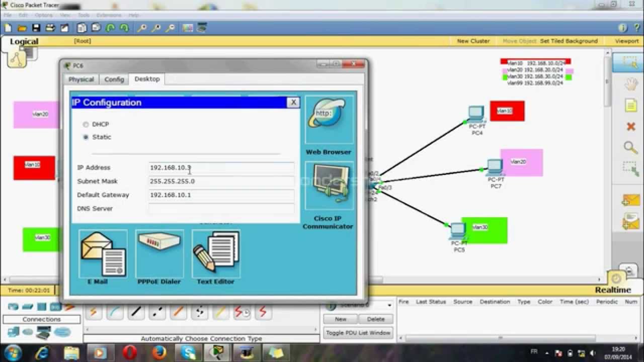This screenshot has height=362, width=644.
Task: Close the IP Configuration panel with X
Action: (293, 103)
